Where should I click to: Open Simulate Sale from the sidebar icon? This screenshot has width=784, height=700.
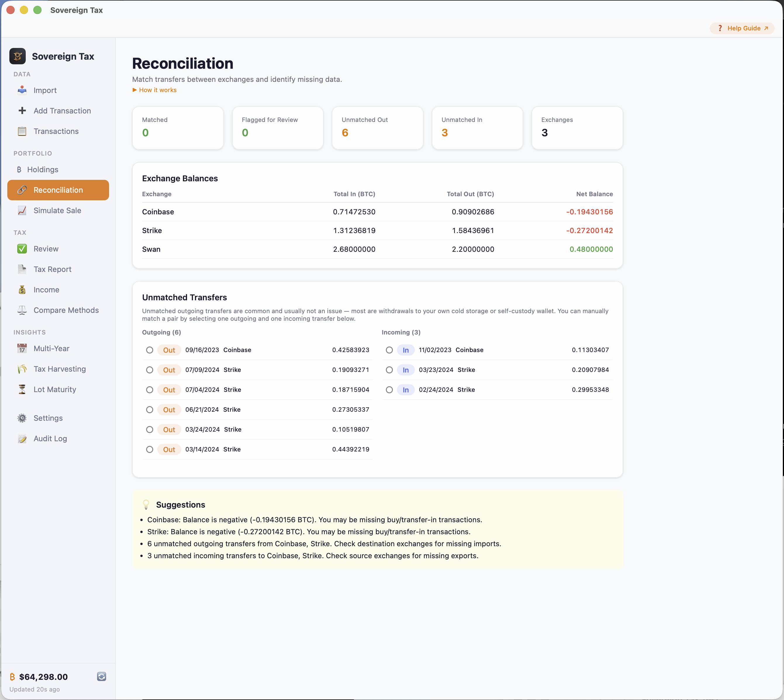tap(22, 211)
